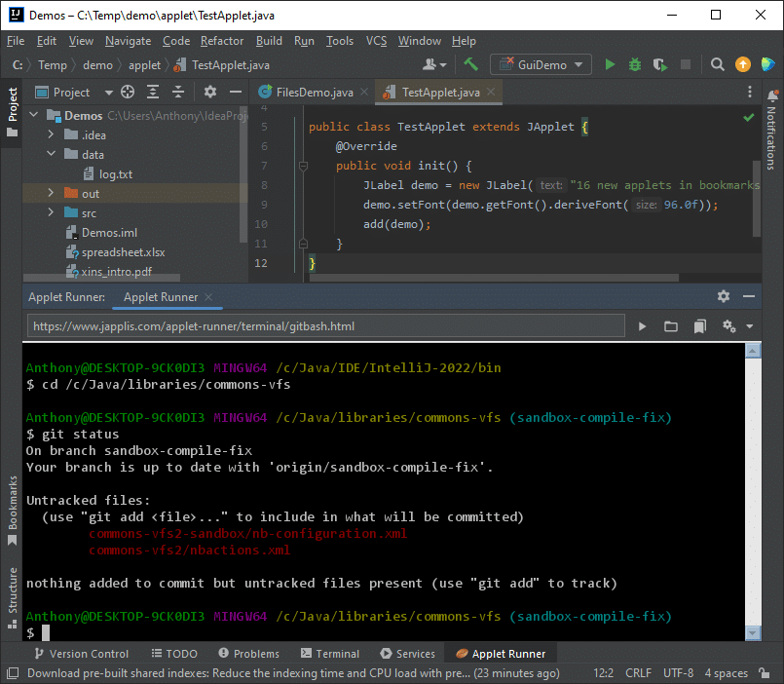Toggle the Structure side tool window
This screenshot has height=684, width=784.
pyautogui.click(x=13, y=597)
